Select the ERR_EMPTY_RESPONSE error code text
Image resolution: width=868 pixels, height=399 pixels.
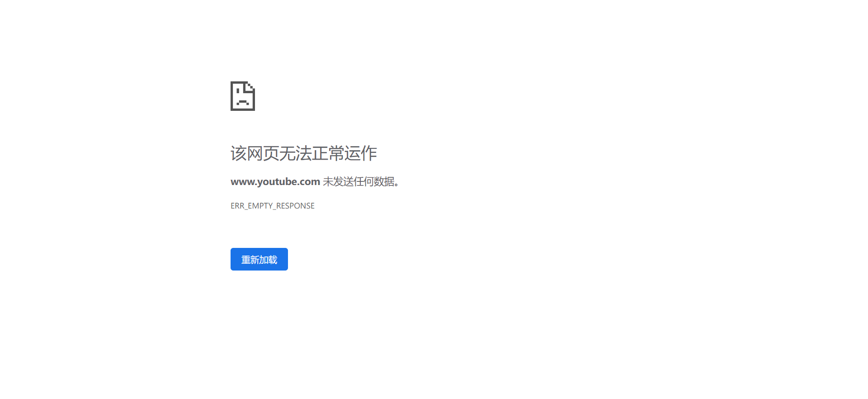click(x=273, y=206)
